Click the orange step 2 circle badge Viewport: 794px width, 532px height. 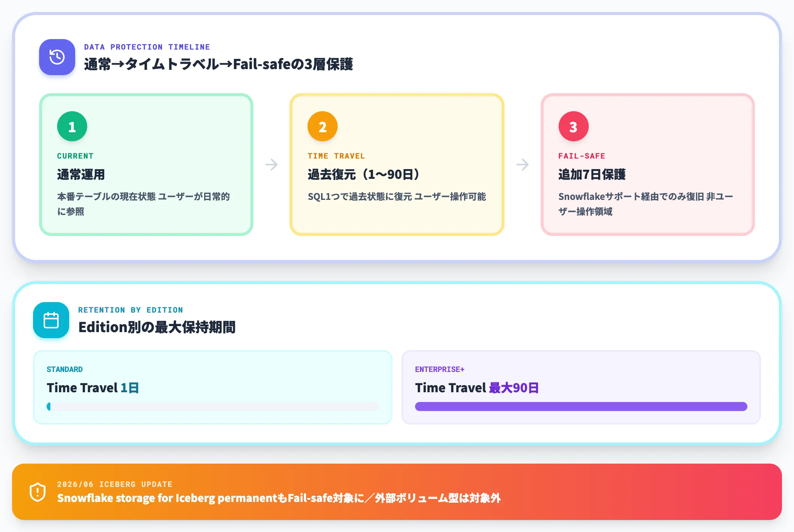[323, 126]
